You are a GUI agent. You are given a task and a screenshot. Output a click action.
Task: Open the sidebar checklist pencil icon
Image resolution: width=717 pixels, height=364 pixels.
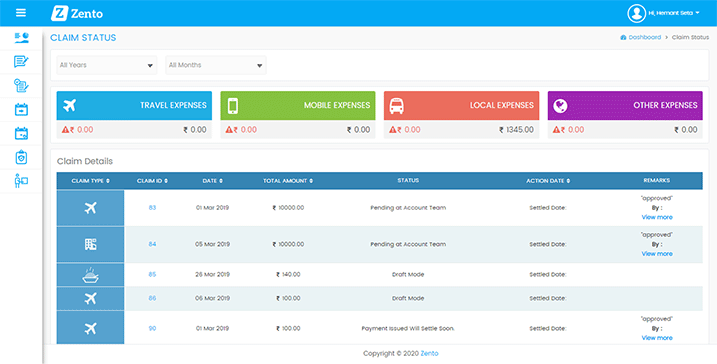click(x=21, y=85)
